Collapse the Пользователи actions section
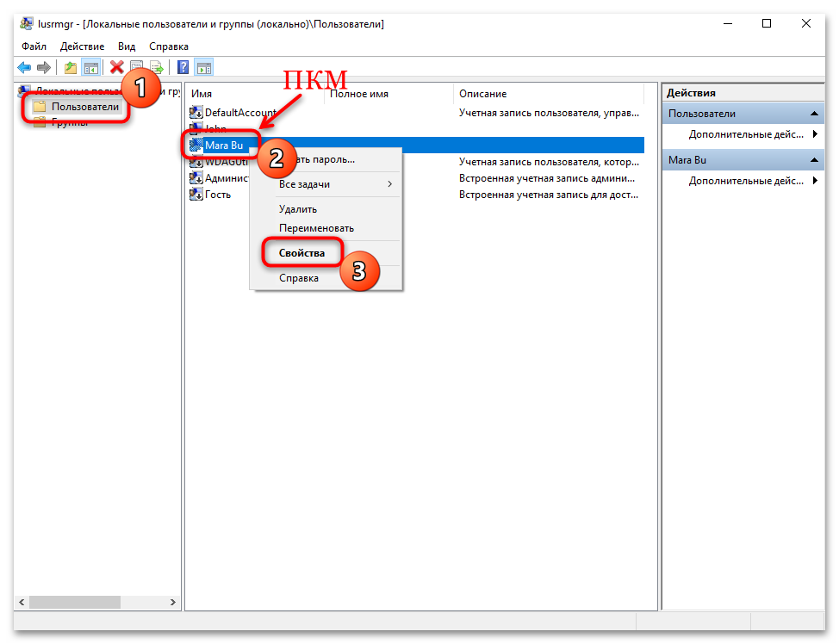Screen dimensions: 839x644 (x=814, y=114)
